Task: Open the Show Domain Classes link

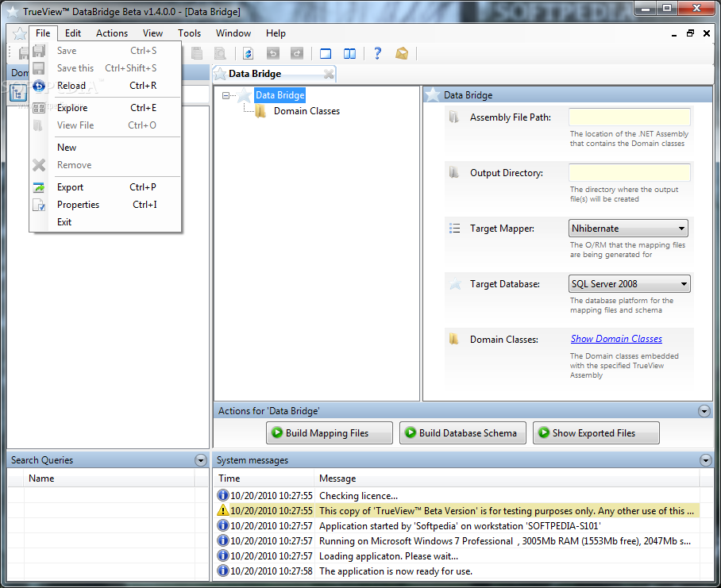Action: (x=616, y=339)
